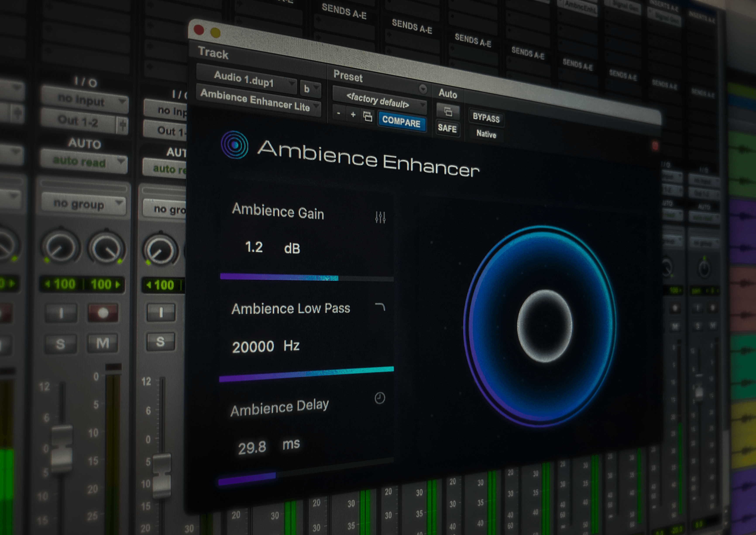Image resolution: width=756 pixels, height=535 pixels.
Task: Adjust the Ambience Delay slider bar
Action: point(306,471)
